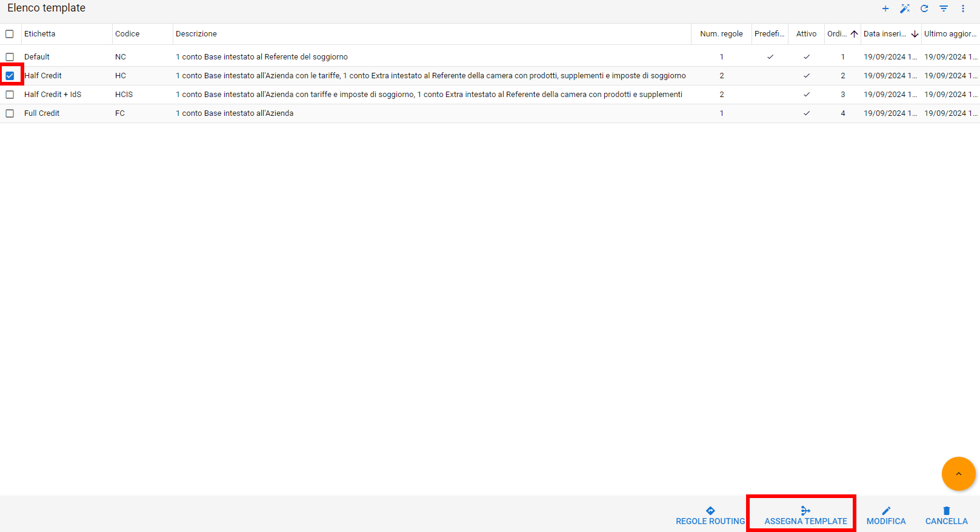Sort by the Ordi... column ascending arrow
The height and width of the screenshot is (532, 980).
(854, 34)
